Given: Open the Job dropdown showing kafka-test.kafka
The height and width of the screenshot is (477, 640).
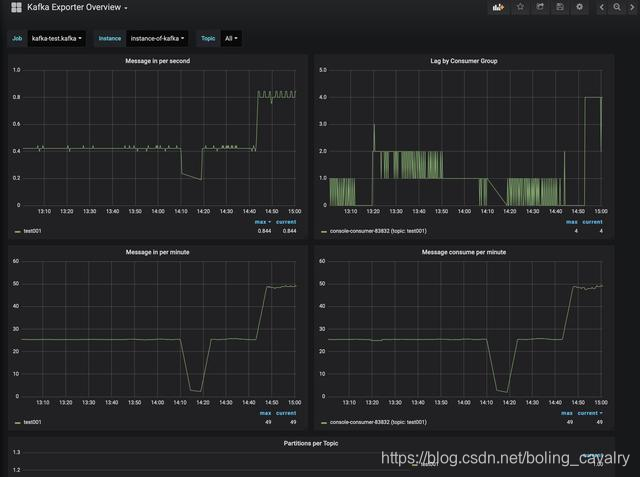Looking at the screenshot, I should pos(56,38).
